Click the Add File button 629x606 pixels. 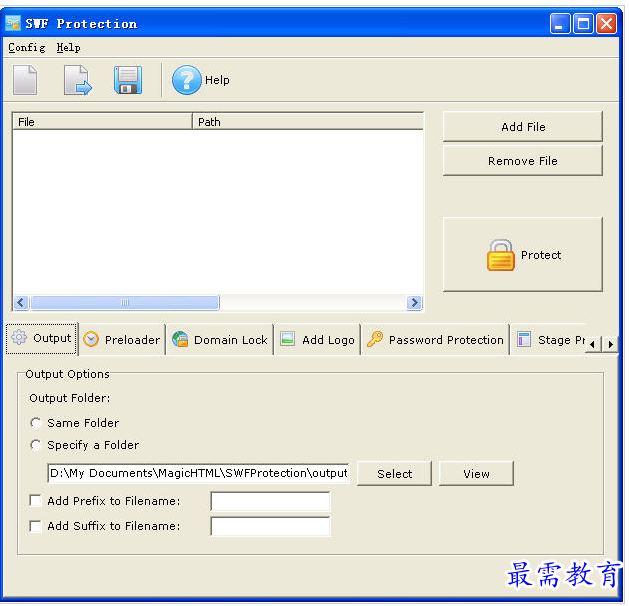[x=523, y=127]
